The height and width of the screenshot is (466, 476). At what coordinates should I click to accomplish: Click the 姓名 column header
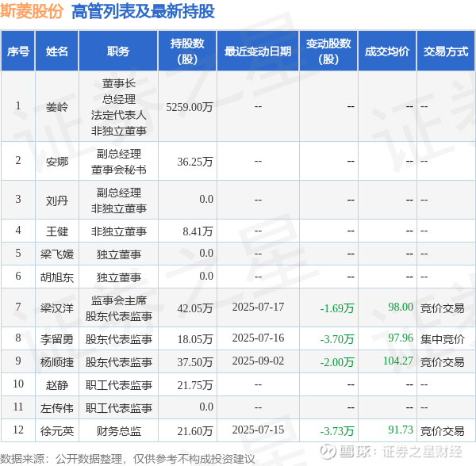57,52
